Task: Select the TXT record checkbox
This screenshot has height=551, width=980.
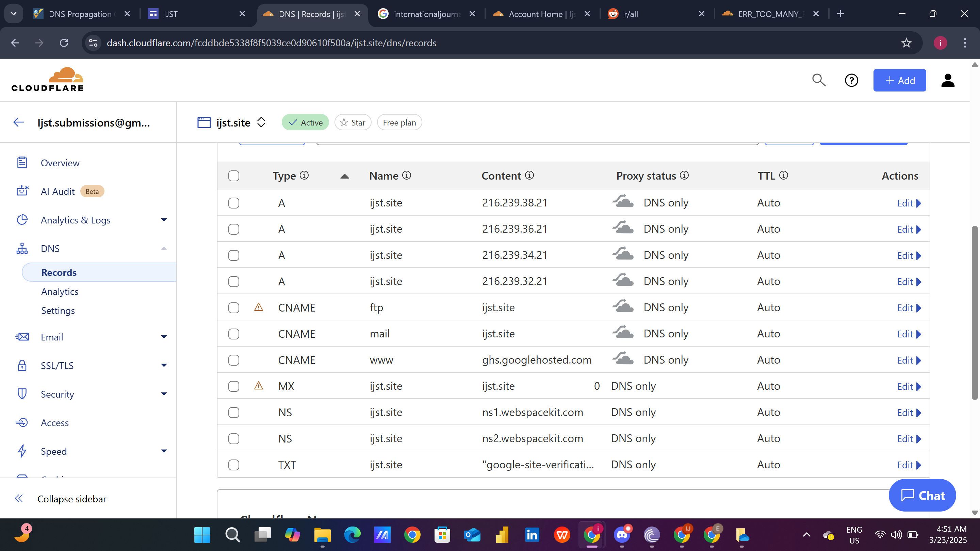Action: point(233,465)
